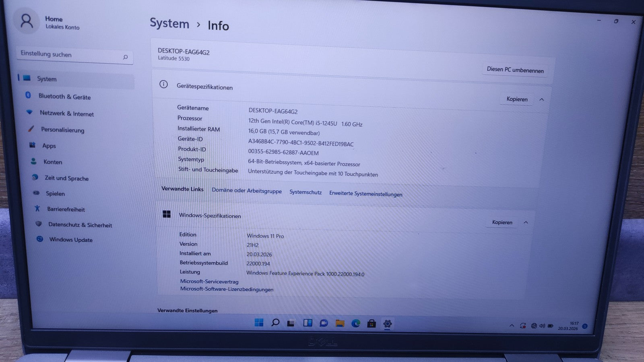Click the Datenschutz & Sicherheit shield icon

[39, 224]
